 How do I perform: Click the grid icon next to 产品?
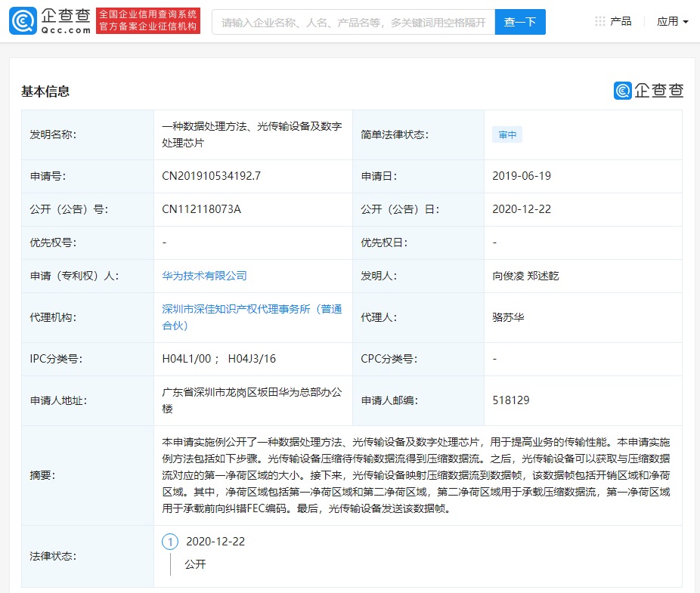click(x=601, y=21)
